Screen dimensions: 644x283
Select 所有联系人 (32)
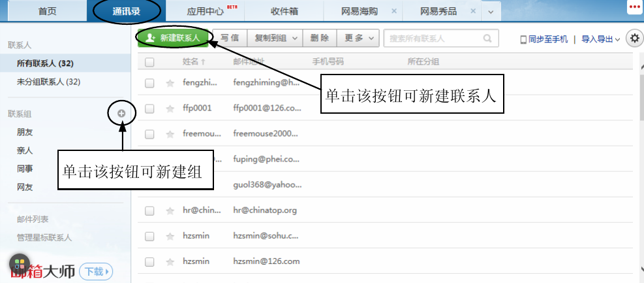click(66, 63)
